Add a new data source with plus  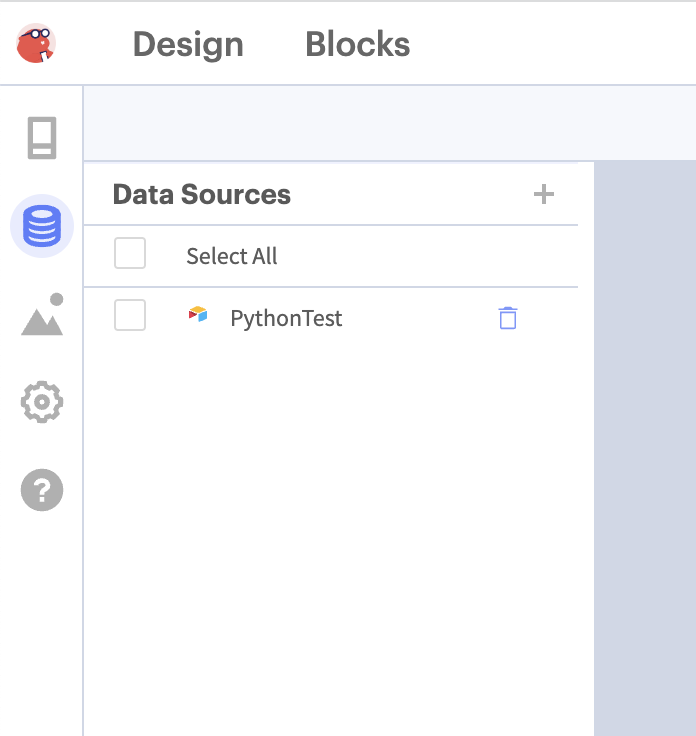[543, 194]
